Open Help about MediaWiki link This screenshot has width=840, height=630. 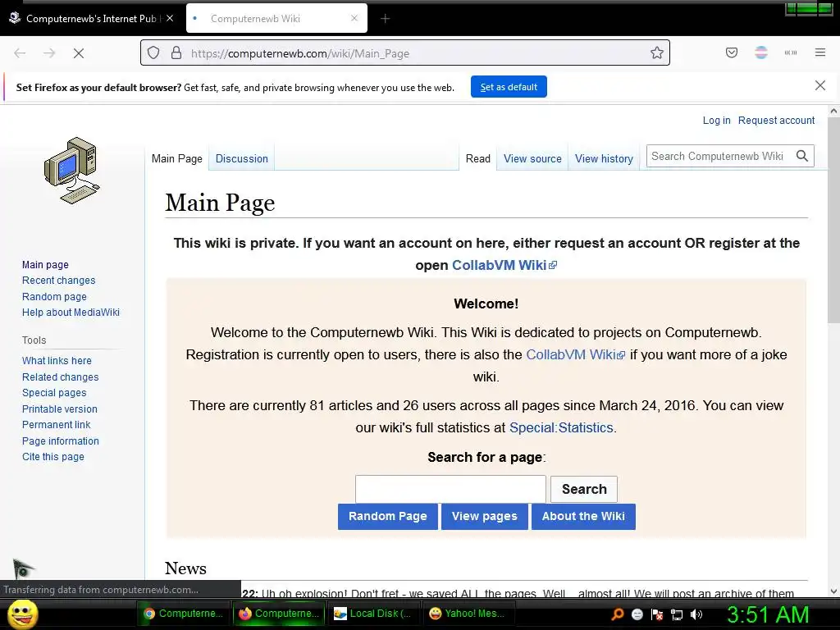point(71,313)
